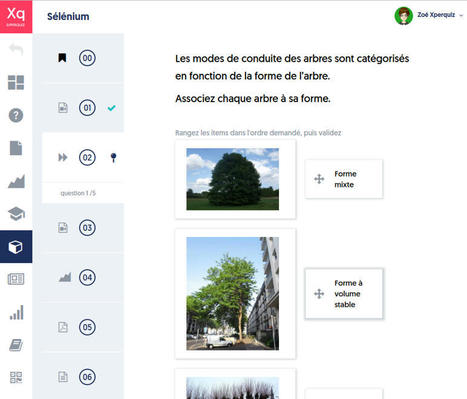467x399 pixels.
Task: Open the newspaper layout icon in sidebar
Action: click(x=16, y=279)
